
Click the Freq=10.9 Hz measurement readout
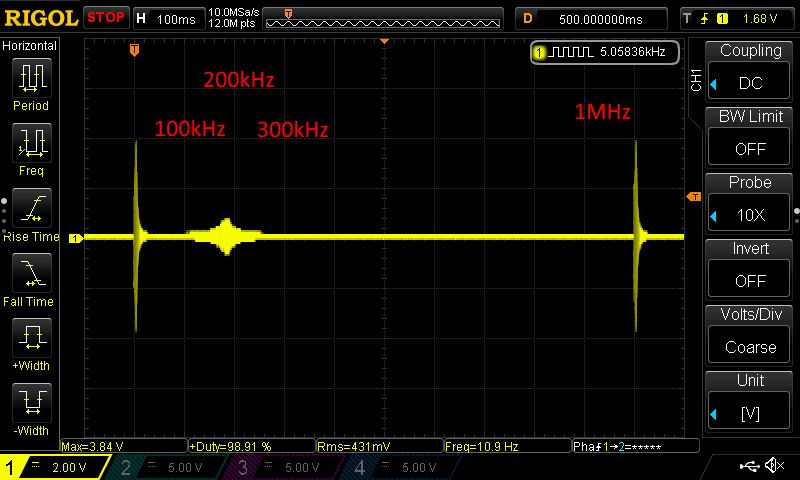(x=508, y=446)
